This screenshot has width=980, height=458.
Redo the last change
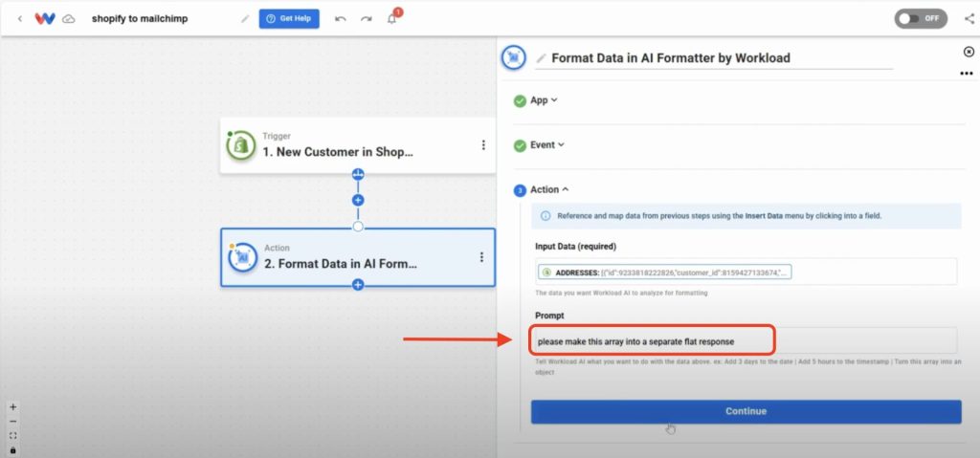coord(367,19)
